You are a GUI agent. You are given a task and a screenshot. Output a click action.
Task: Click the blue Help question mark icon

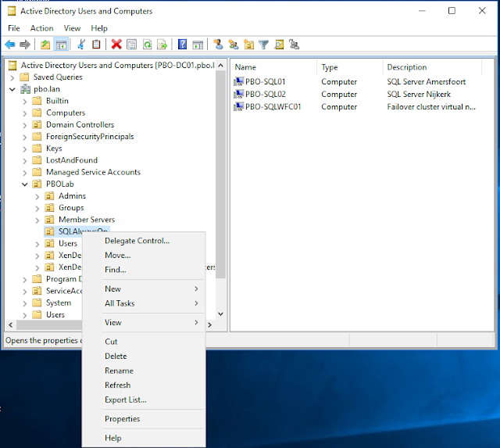(182, 45)
